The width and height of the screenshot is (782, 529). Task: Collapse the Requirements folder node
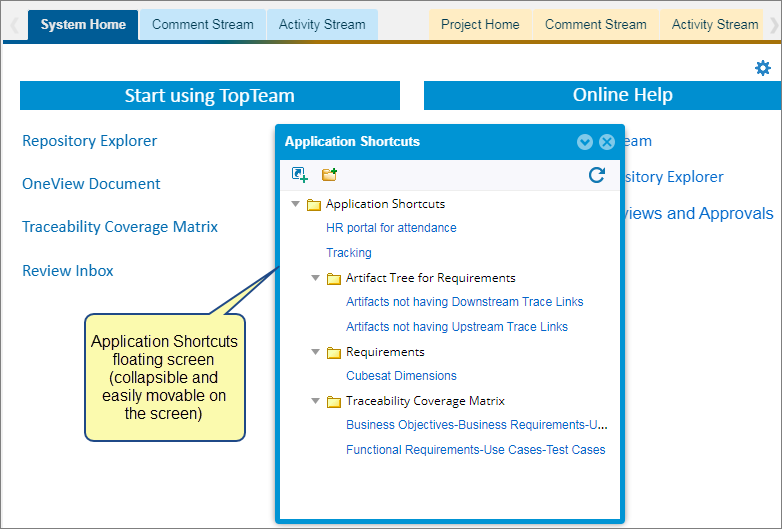tap(315, 352)
